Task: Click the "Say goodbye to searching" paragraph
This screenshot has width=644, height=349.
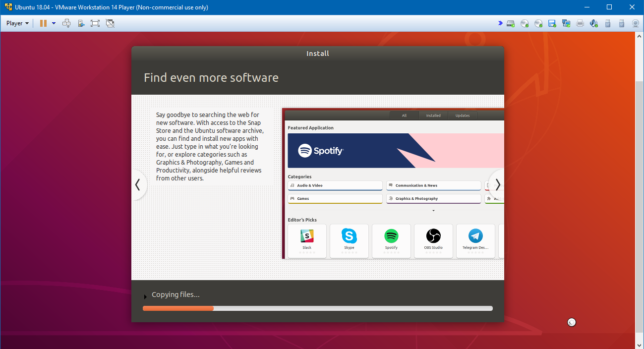Action: [x=210, y=146]
